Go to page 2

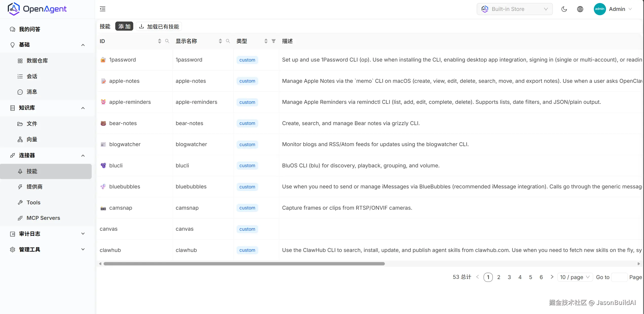(499, 277)
